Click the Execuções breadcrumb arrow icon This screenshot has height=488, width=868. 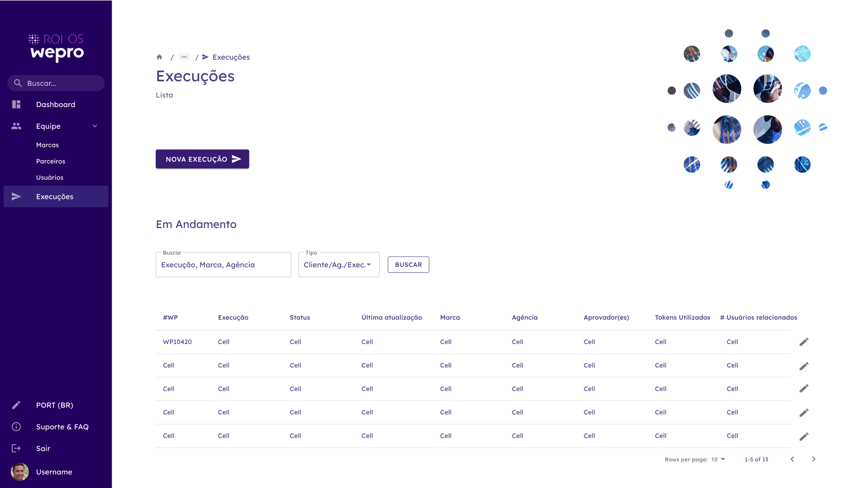click(205, 57)
